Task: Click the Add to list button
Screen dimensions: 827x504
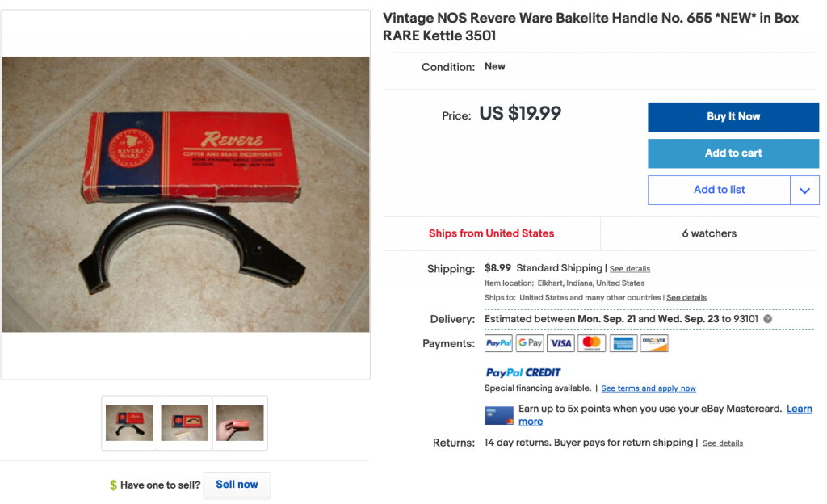Action: pos(719,191)
